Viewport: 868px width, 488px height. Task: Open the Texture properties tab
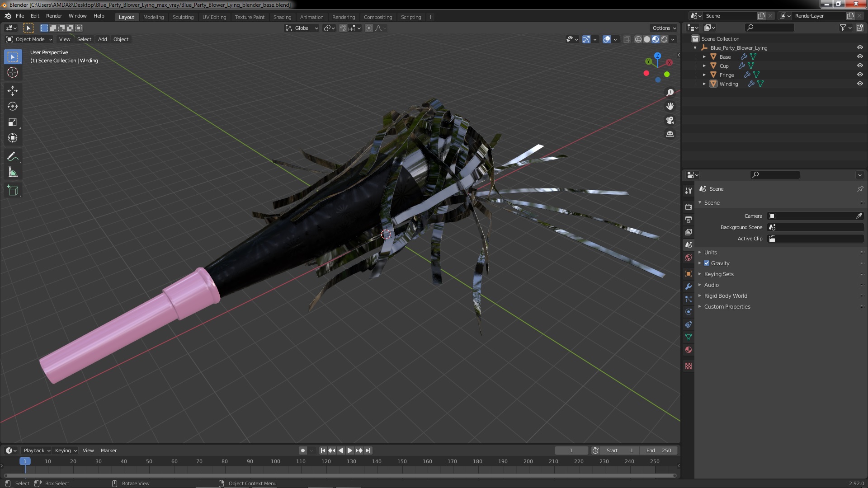(689, 366)
